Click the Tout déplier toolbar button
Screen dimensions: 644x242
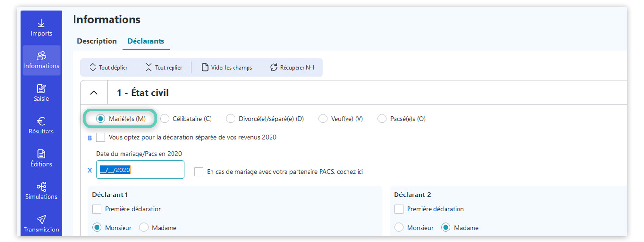pos(109,68)
